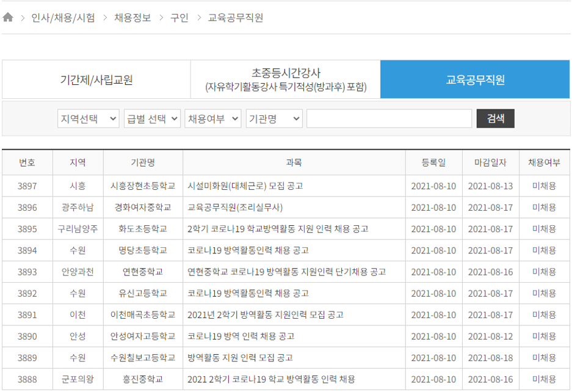Switch to the 기간제/사립교원 tab
Image resolution: width=572 pixels, height=392 pixels.
point(96,79)
